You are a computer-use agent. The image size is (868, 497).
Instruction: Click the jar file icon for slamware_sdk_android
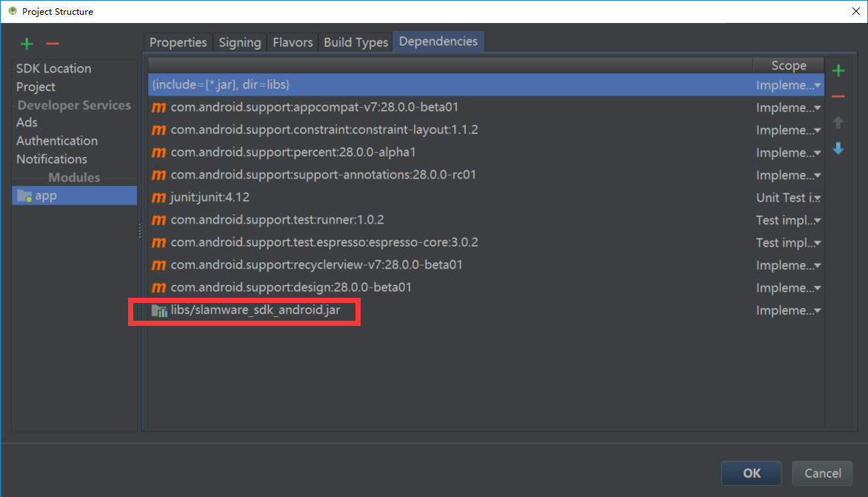point(159,310)
